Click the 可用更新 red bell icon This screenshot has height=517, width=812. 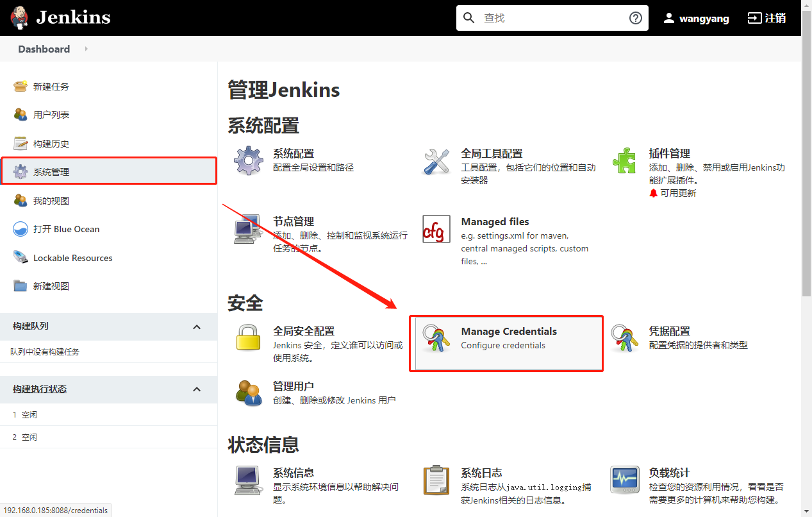coord(654,193)
